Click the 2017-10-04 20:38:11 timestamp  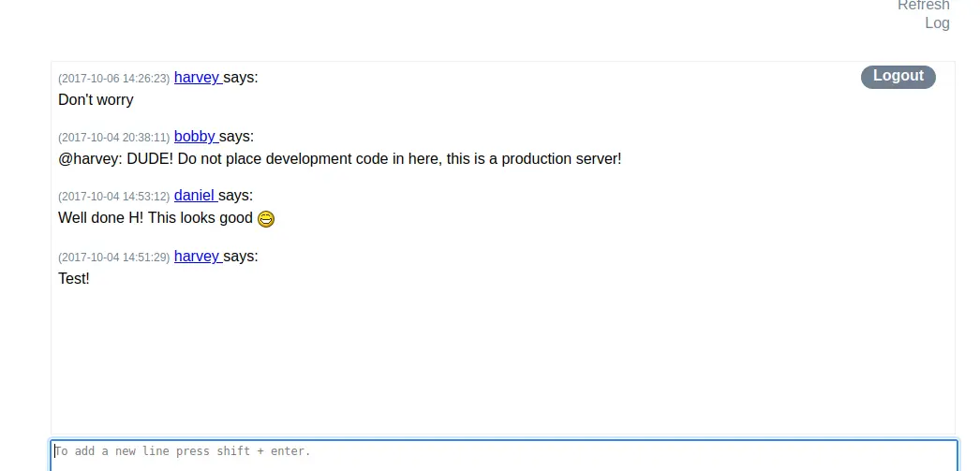point(113,138)
